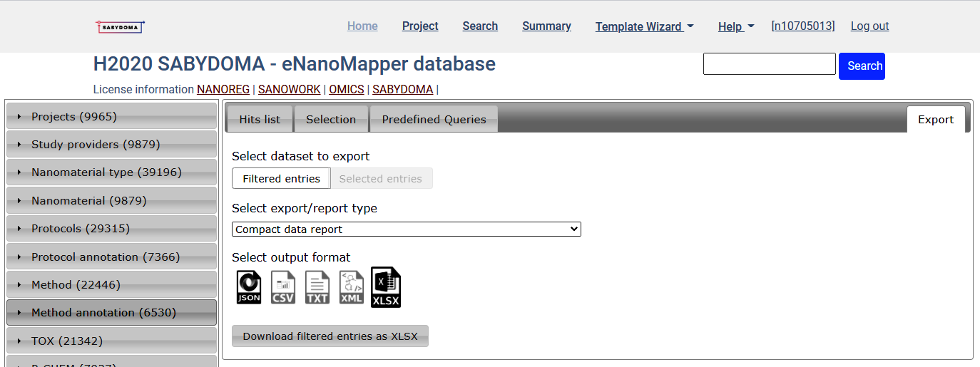980x367 pixels.
Task: Expand Method annotation (6530) facet
Action: tap(111, 313)
